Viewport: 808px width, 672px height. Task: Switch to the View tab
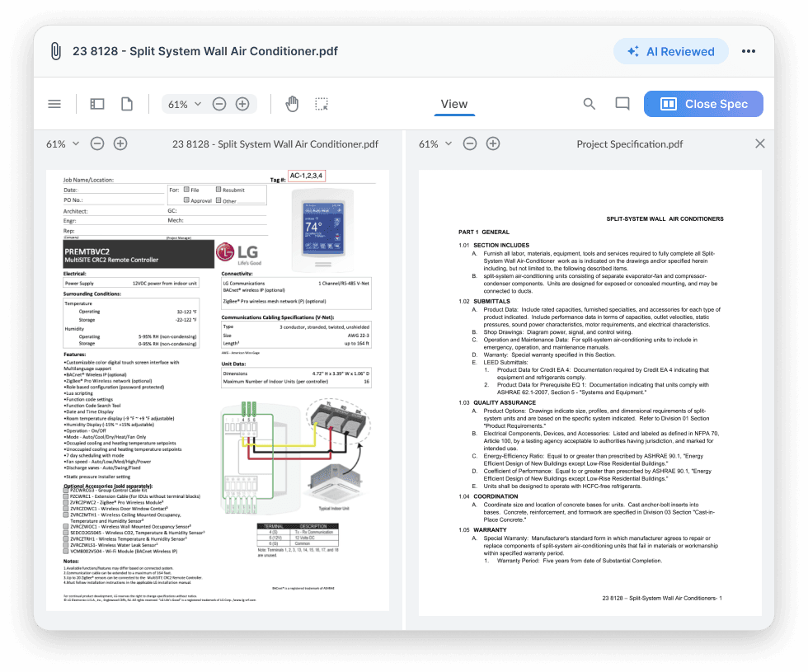click(454, 104)
